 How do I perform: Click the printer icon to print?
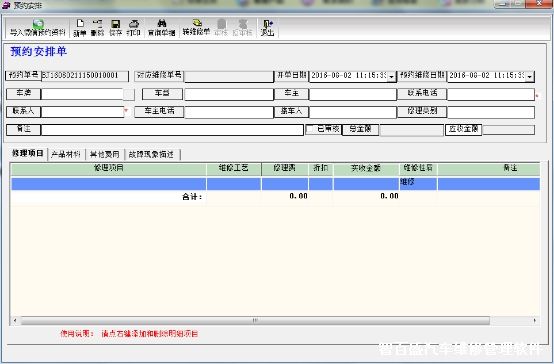134,24
